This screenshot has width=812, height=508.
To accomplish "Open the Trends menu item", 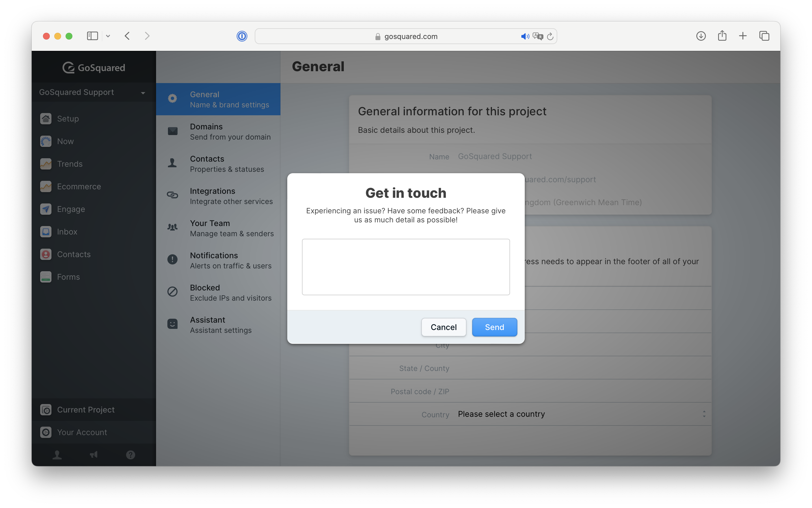I will (x=94, y=164).
